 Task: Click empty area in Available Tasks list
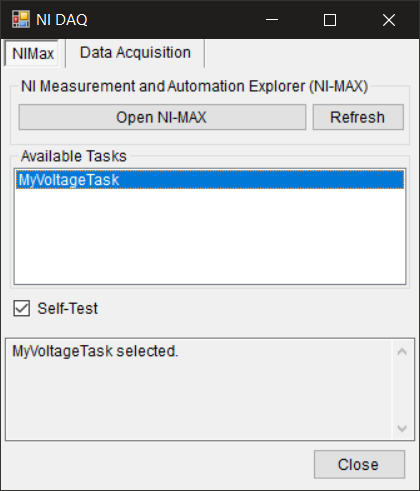coord(210,236)
